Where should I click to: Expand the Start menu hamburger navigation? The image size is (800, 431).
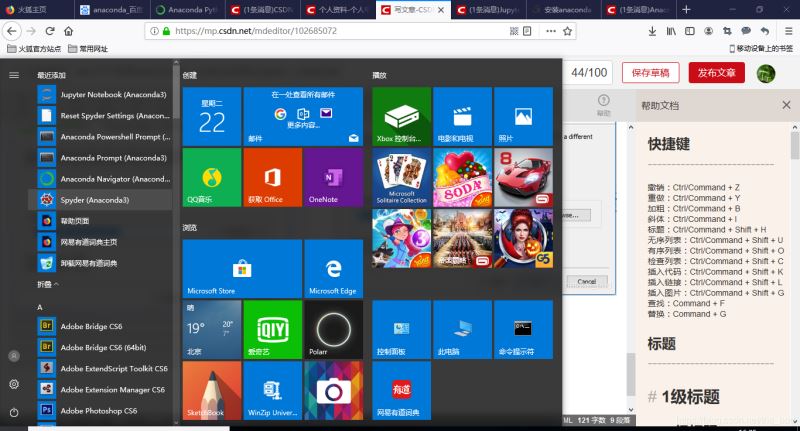(x=14, y=75)
